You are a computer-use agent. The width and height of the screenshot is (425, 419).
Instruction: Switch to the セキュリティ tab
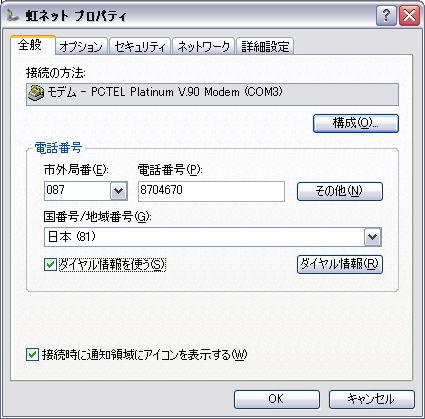click(x=140, y=46)
